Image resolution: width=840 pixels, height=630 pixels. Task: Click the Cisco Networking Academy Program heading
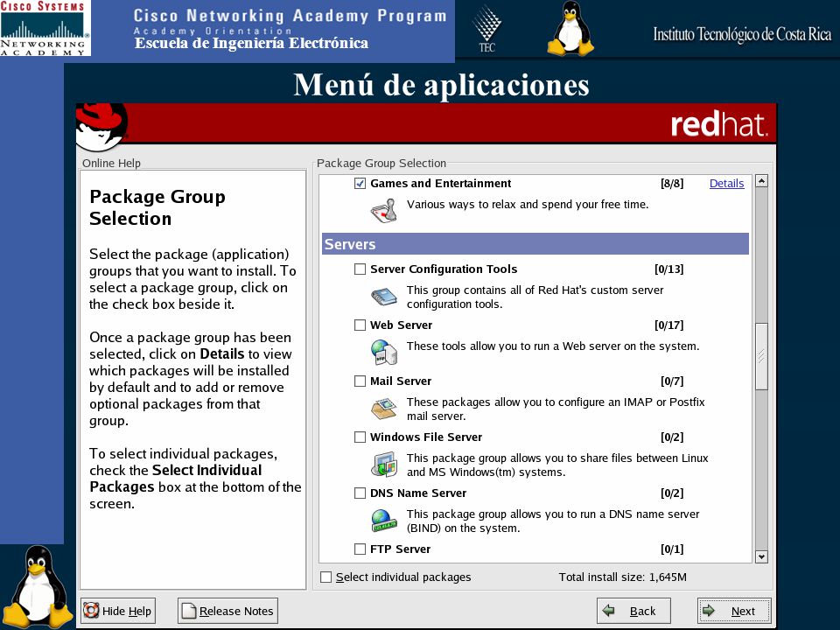point(290,16)
